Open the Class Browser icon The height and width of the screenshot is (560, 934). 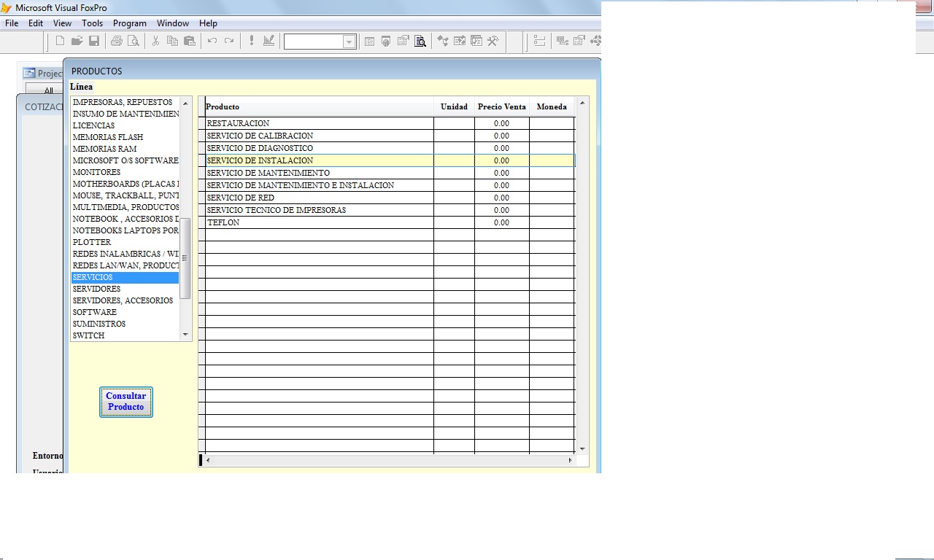[443, 41]
